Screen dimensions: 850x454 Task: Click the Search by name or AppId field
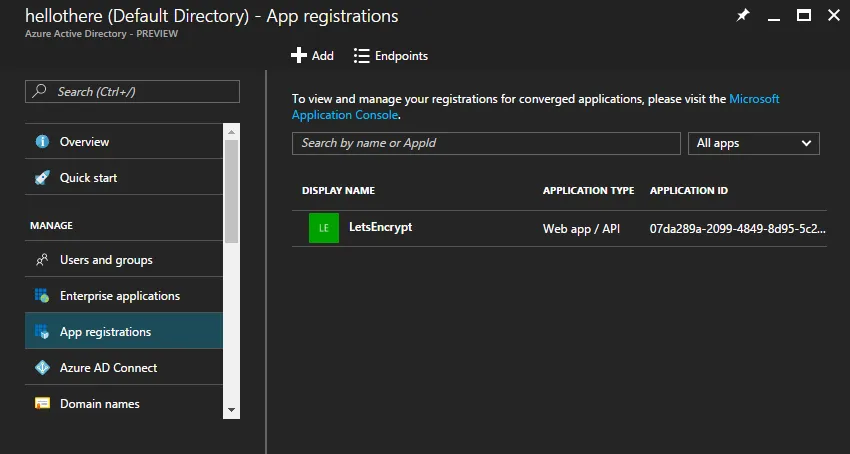point(486,143)
